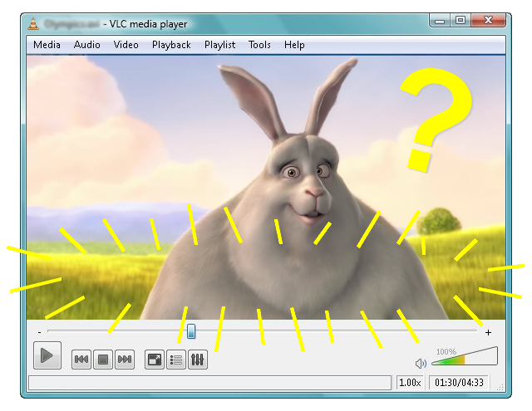532x411 pixels.
Task: Click the empty status bar message field
Action: pyautogui.click(x=210, y=383)
